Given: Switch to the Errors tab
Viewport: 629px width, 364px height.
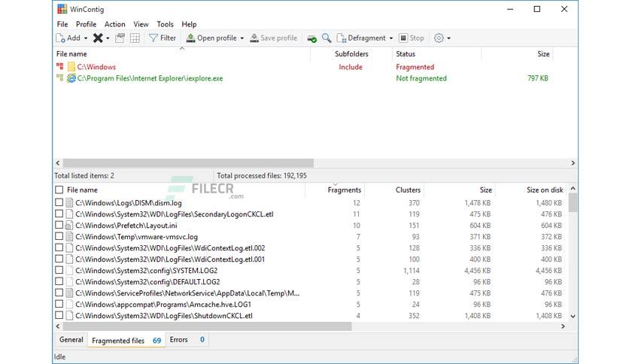Looking at the screenshot, I should (x=187, y=339).
